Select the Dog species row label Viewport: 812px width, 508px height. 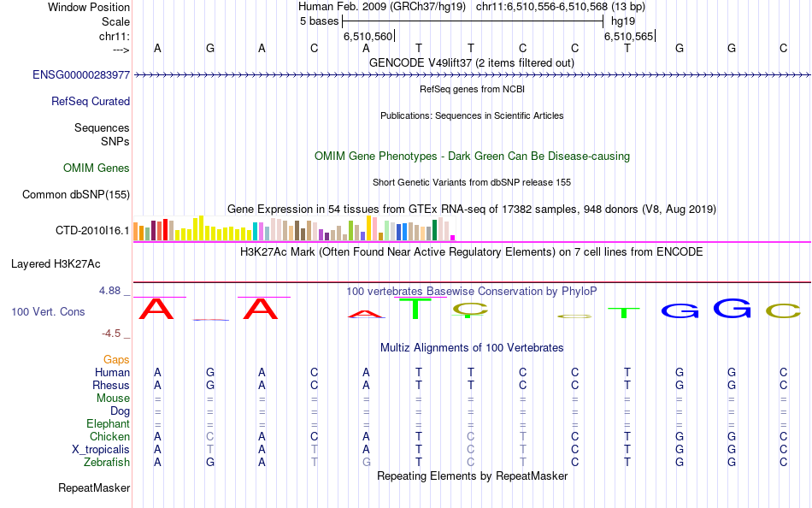click(x=121, y=411)
